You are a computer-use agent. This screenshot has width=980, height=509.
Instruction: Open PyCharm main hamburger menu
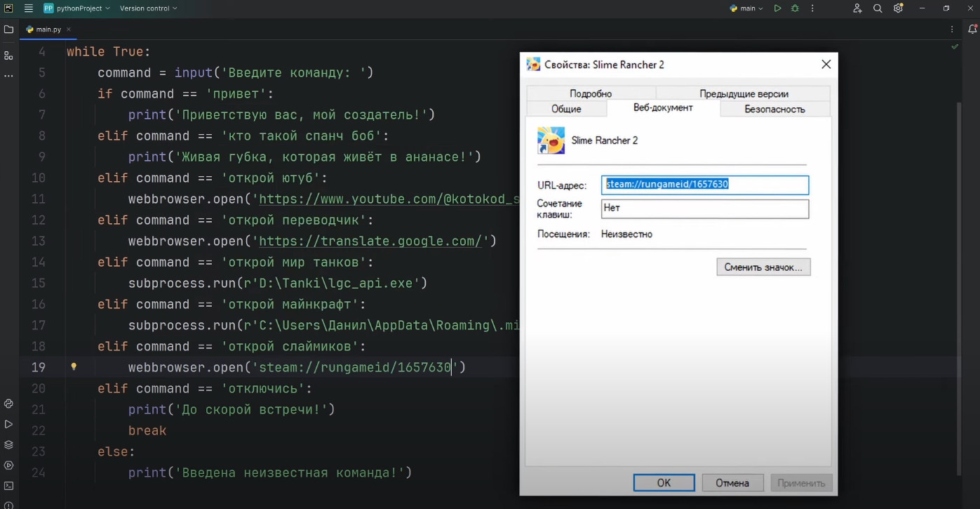click(29, 8)
